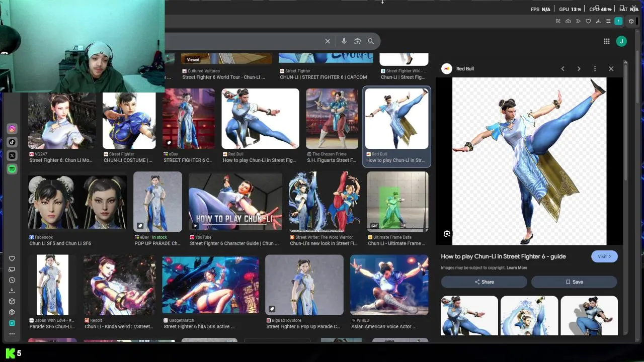Screen dimensions: 644x362
Task: Open bookmarks heart icon in sidebar
Action: pos(12,258)
